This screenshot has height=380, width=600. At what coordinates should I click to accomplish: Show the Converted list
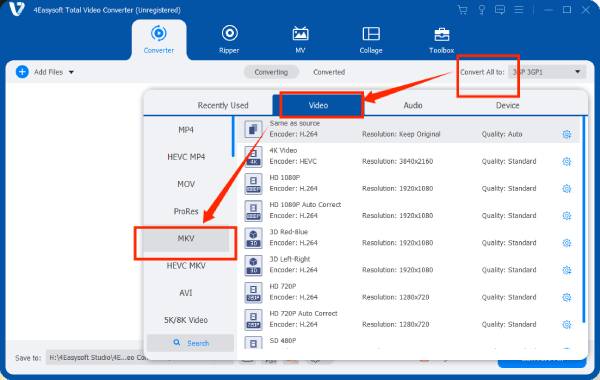[329, 72]
